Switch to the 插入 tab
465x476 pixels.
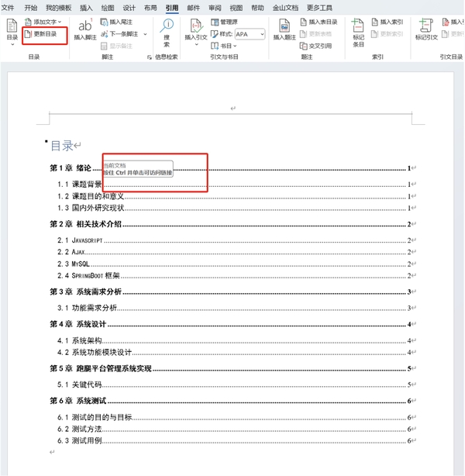[x=86, y=8]
